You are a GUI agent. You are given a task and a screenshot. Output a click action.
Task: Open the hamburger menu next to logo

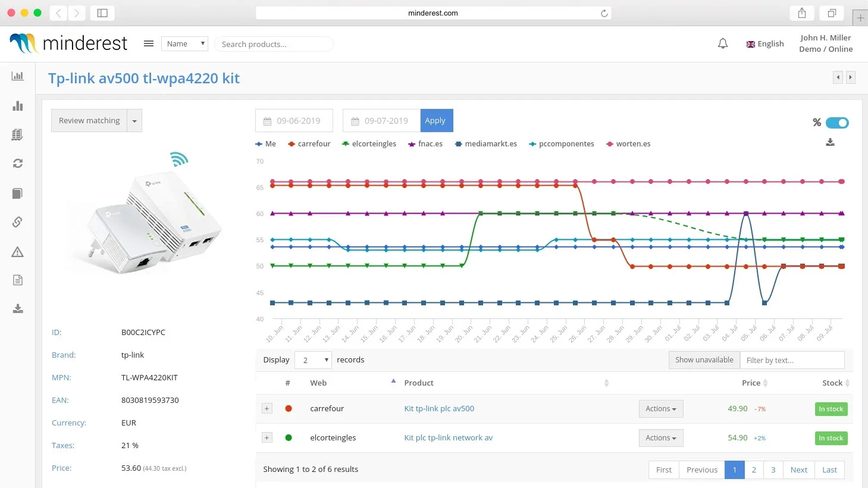pyautogui.click(x=149, y=43)
